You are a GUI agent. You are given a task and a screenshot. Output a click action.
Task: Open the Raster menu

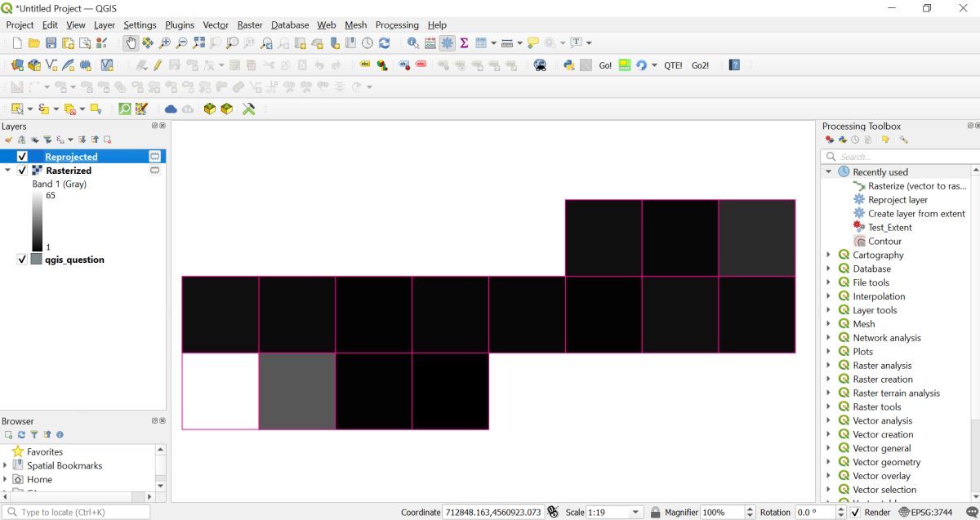(250, 25)
